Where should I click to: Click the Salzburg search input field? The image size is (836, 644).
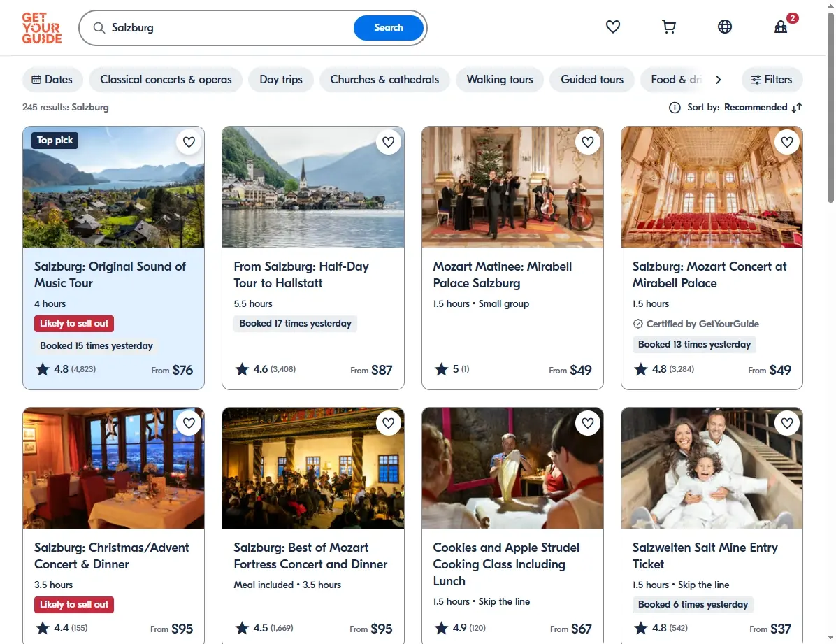(229, 28)
